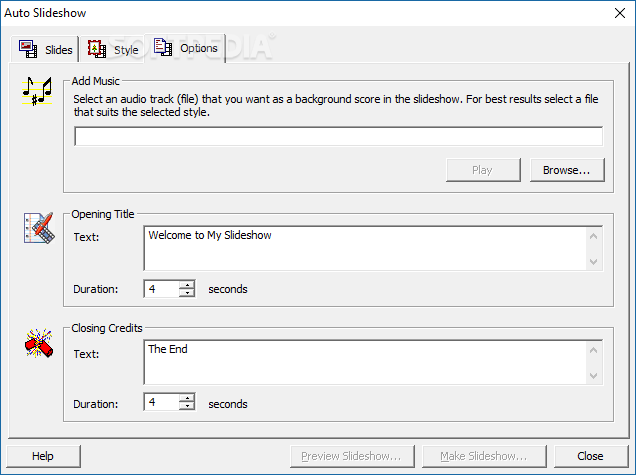Click the Opening Title notepad-and-pen icon
The width and height of the screenshot is (636, 475).
click(39, 228)
